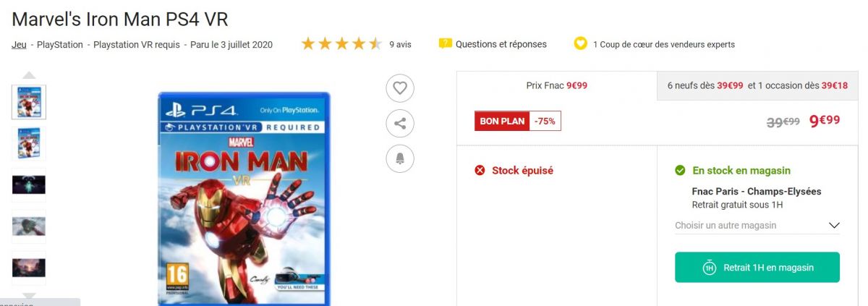This screenshot has height=306, width=868.
Task: Switch to the 6 neufs et occasion tab
Action: point(757,85)
